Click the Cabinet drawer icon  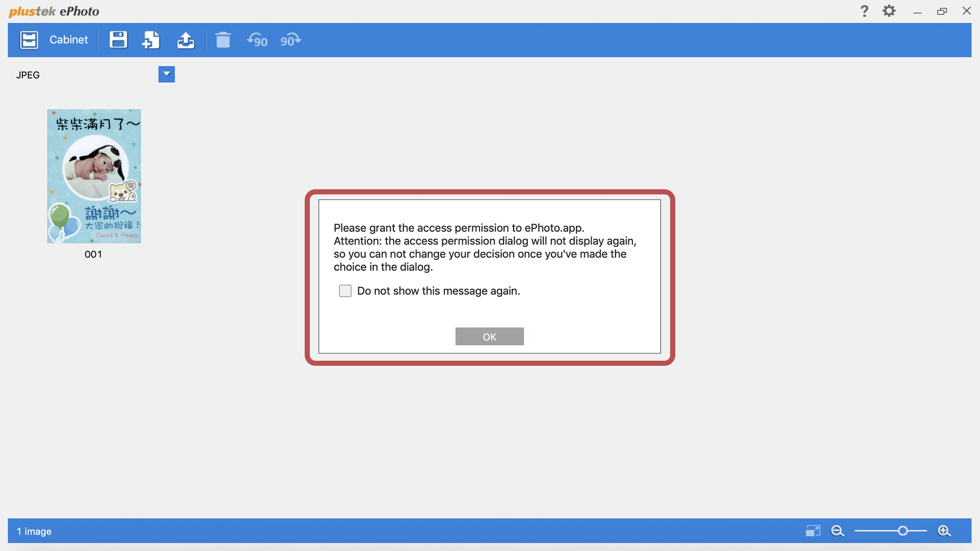coord(29,40)
